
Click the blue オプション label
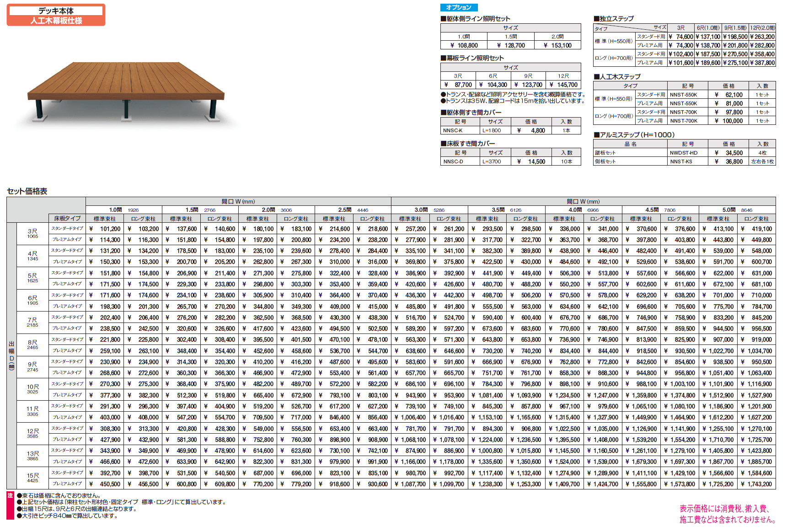459,7
